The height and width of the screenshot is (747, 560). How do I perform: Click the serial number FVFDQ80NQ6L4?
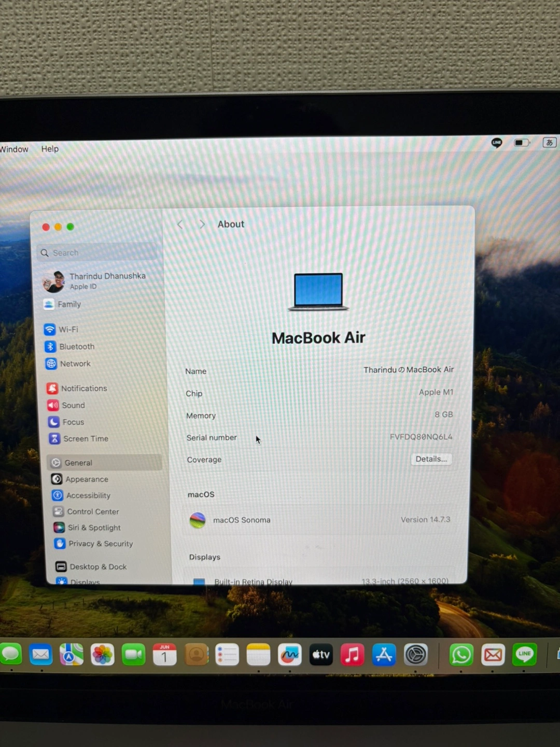[x=421, y=437]
